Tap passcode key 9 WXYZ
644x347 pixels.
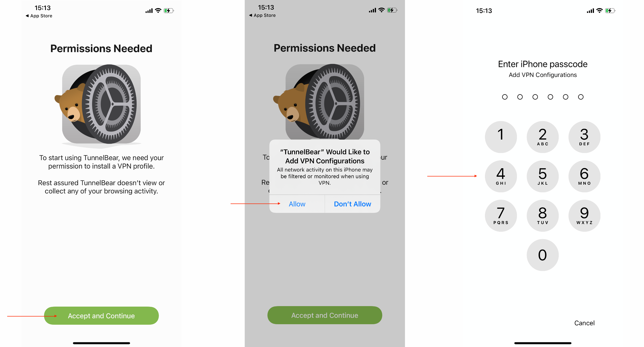[584, 216]
